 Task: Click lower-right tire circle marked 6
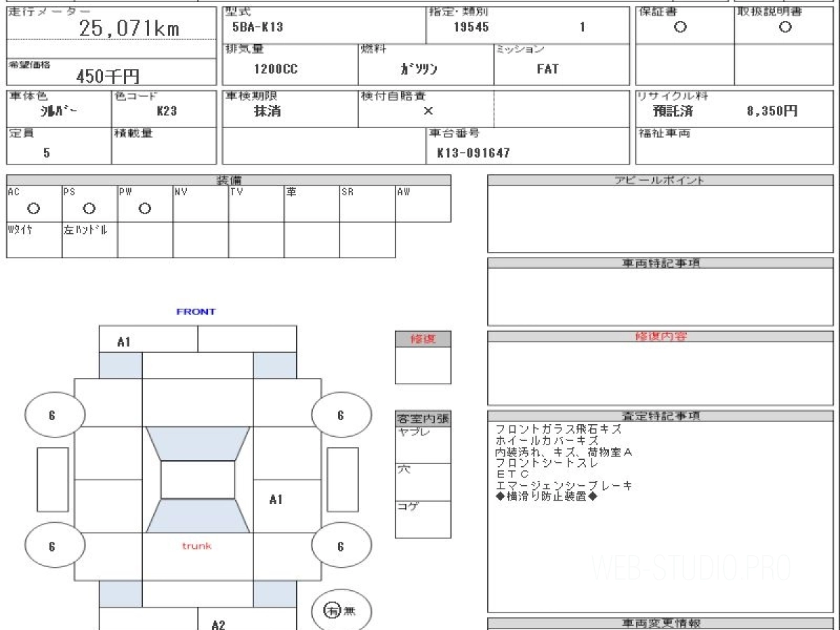(341, 546)
